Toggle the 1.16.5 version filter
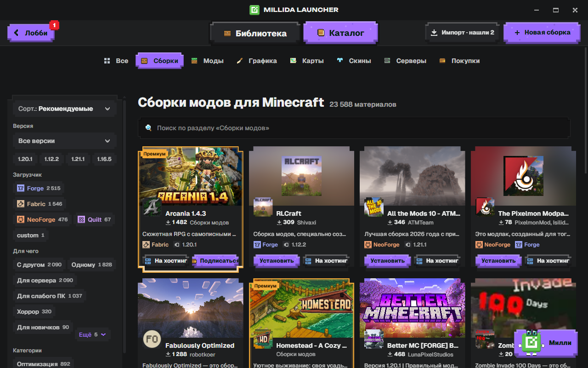The height and width of the screenshot is (368, 588). (x=104, y=159)
